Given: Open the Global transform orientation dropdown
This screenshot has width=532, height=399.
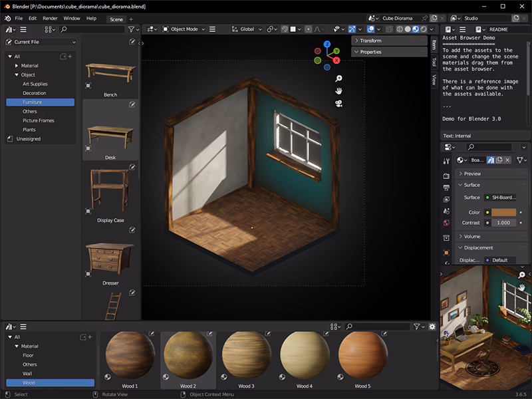Looking at the screenshot, I should (x=248, y=29).
